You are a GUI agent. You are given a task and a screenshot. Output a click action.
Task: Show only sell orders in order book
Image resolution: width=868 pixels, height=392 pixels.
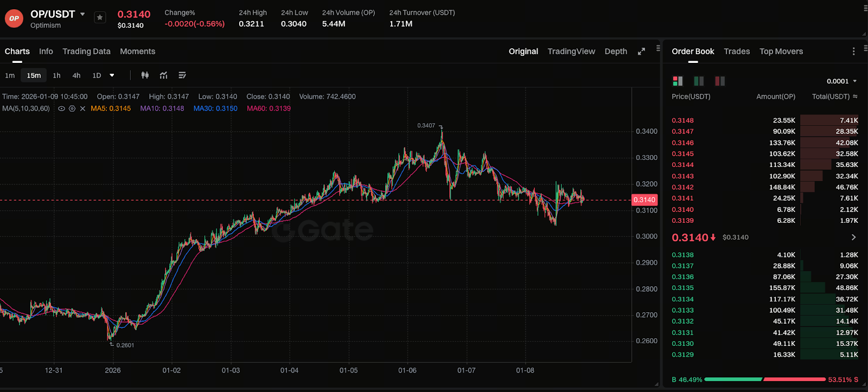tap(720, 81)
